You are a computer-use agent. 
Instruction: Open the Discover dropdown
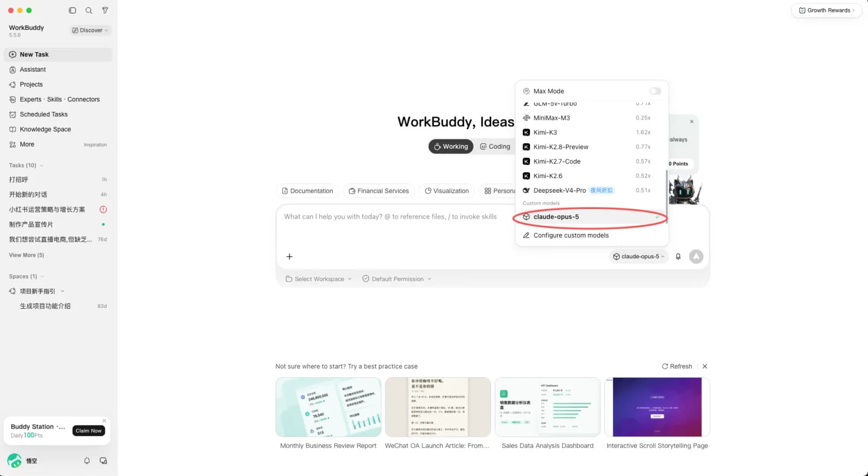pyautogui.click(x=91, y=30)
